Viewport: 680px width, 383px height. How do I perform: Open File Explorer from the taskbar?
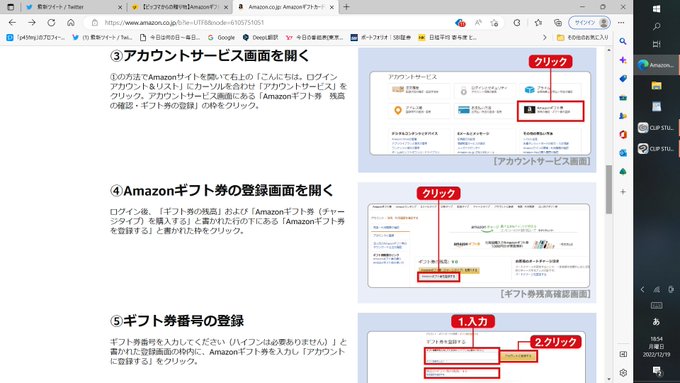click(x=657, y=85)
